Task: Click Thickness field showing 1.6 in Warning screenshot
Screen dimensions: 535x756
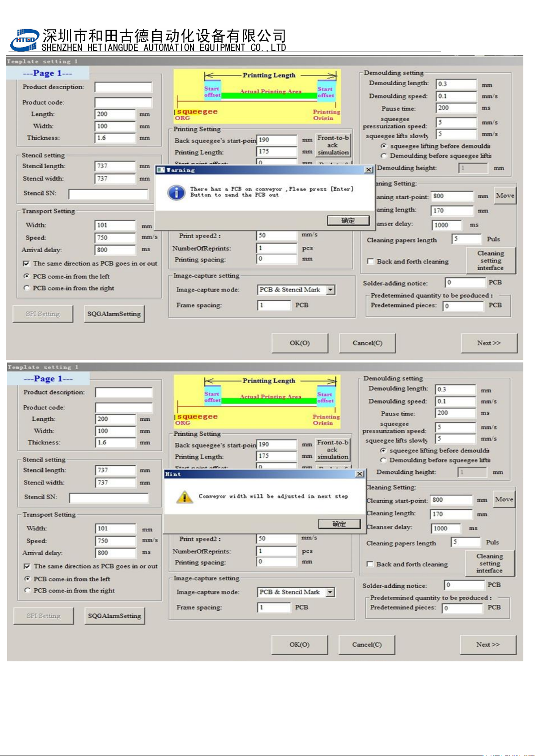Action: click(115, 138)
